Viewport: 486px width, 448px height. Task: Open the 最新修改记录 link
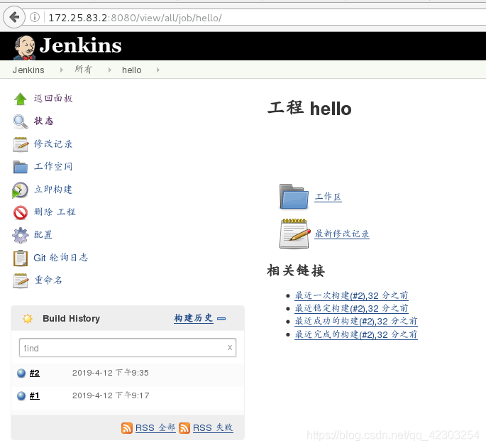pyautogui.click(x=342, y=234)
